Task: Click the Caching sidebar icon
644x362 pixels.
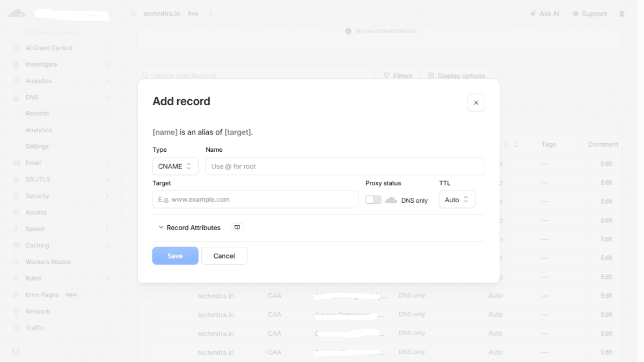Action: (16, 246)
